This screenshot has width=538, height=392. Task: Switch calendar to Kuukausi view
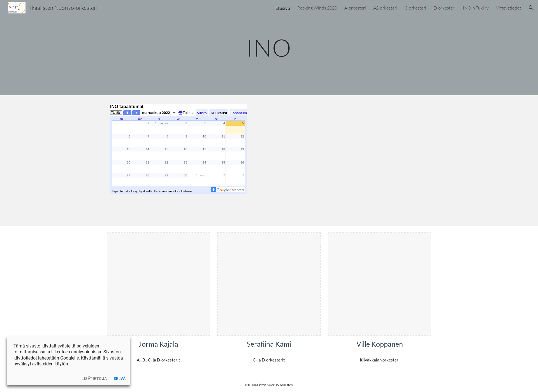coord(219,113)
